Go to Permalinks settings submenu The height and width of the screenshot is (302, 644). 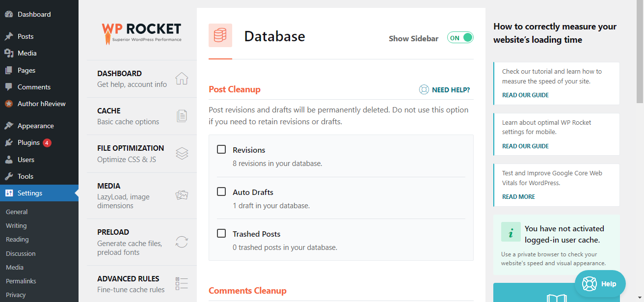pos(21,281)
